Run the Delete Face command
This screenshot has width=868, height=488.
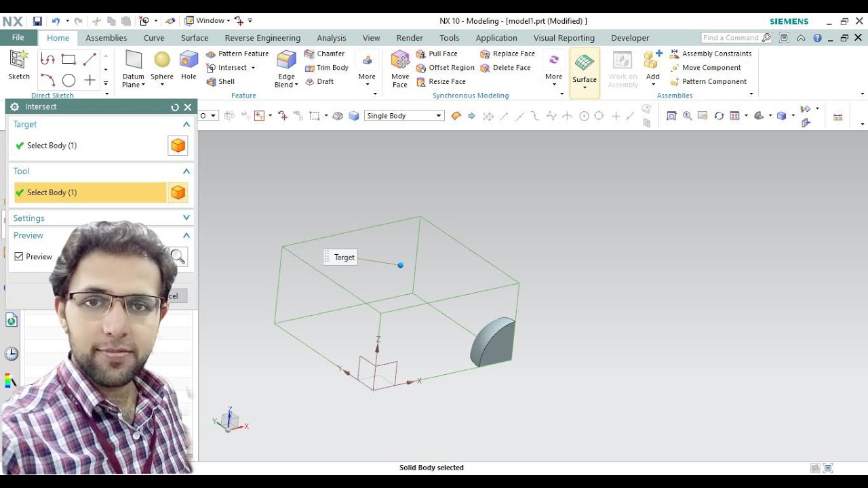[x=506, y=68]
